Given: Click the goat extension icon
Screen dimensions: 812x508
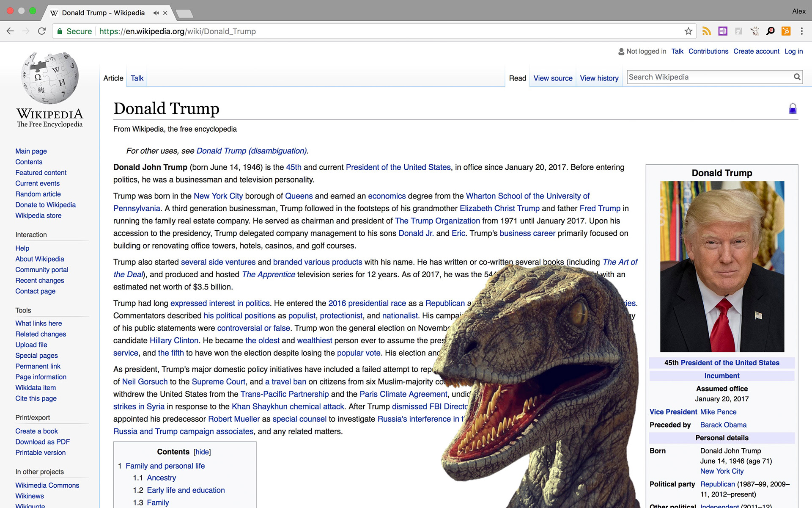Looking at the screenshot, I should point(754,31).
